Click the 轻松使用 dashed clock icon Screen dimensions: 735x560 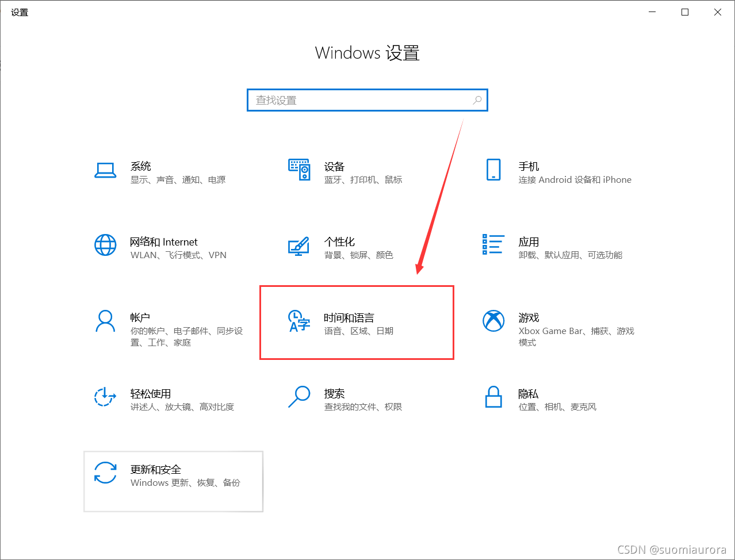pyautogui.click(x=105, y=397)
